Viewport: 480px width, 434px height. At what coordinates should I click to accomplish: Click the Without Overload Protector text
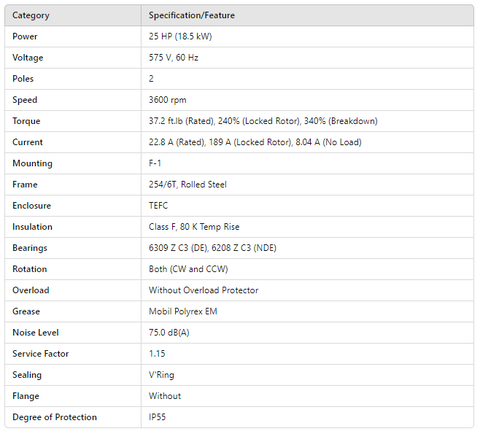203,290
